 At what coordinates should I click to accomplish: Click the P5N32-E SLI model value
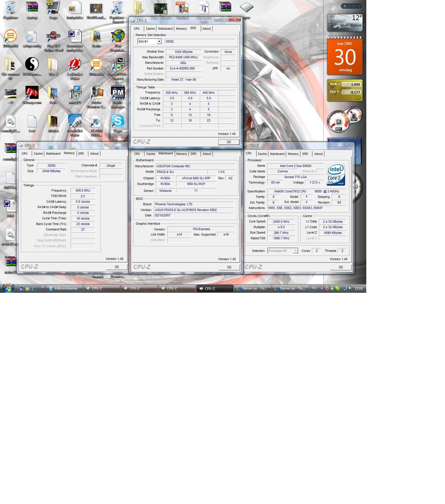[181, 172]
